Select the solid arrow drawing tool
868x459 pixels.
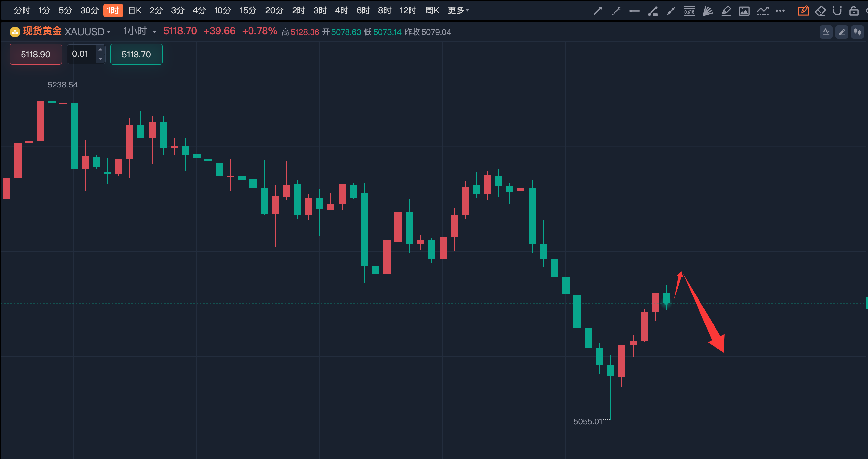598,11
